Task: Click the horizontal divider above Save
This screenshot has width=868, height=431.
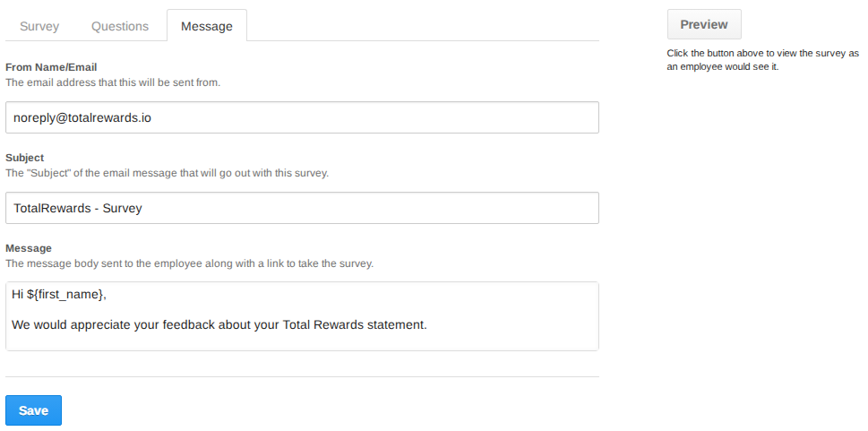Action: click(x=302, y=377)
